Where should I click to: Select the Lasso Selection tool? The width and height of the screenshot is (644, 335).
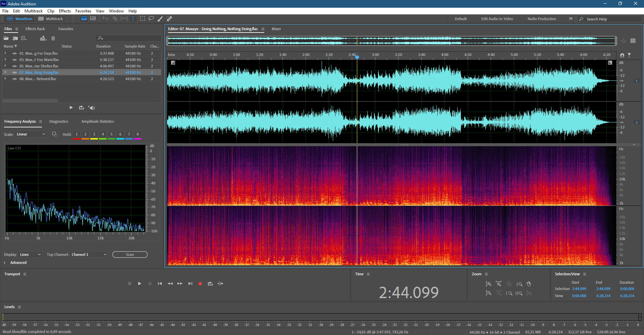pyautogui.click(x=151, y=19)
